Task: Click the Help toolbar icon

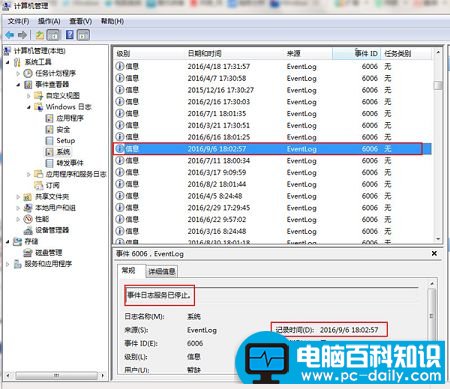Action: click(70, 35)
